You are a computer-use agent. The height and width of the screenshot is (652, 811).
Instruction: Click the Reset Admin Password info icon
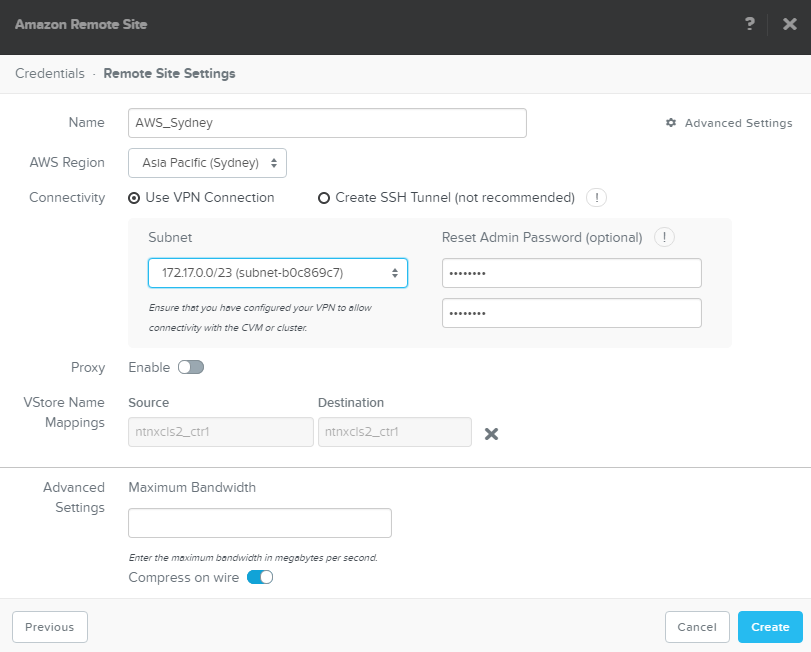pyautogui.click(x=664, y=237)
